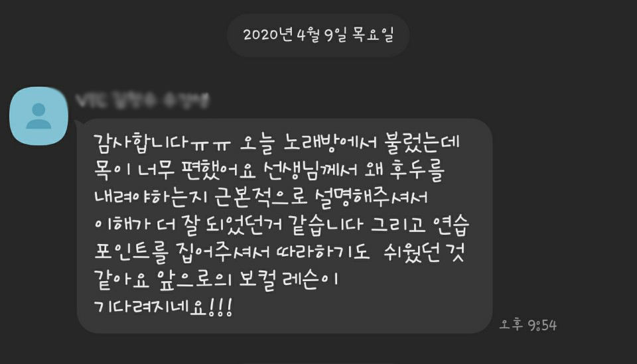This screenshot has width=637, height=364.
Task: Tap the word 따라하기도 in the message
Action: 323,252
